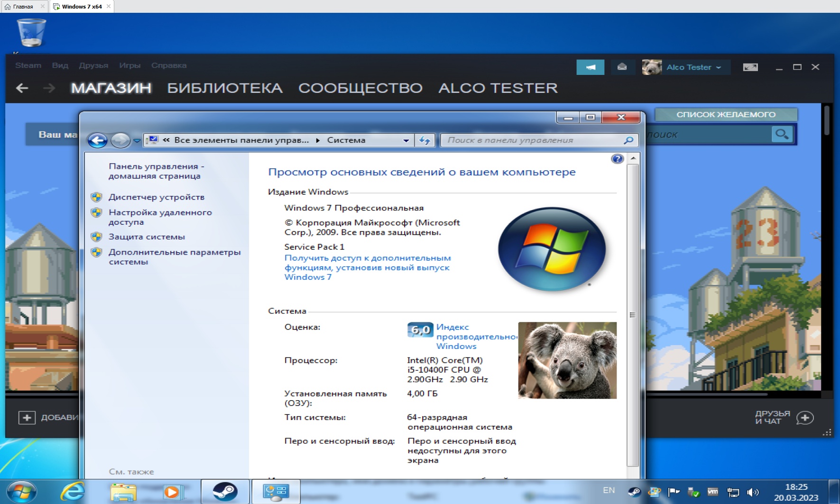Switch to Control Panel taskbar button
The image size is (840, 504).
[x=276, y=492]
